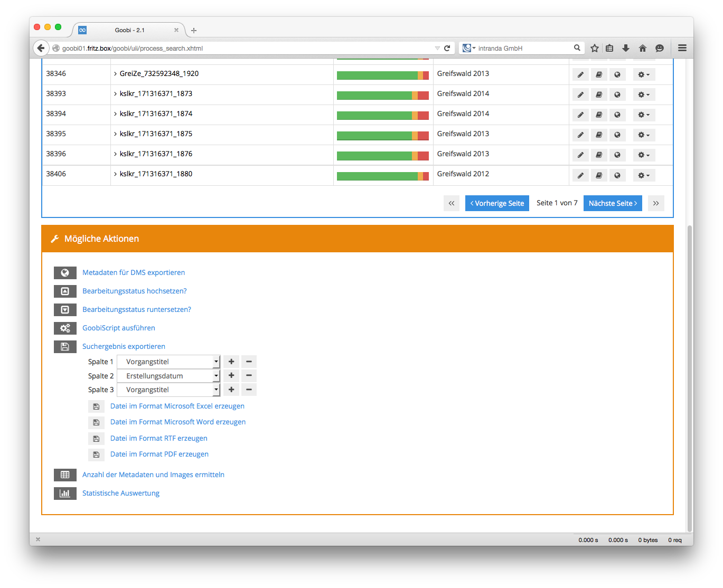Click the globe export icon for row 38406
This screenshot has height=588, width=723.
(x=617, y=175)
